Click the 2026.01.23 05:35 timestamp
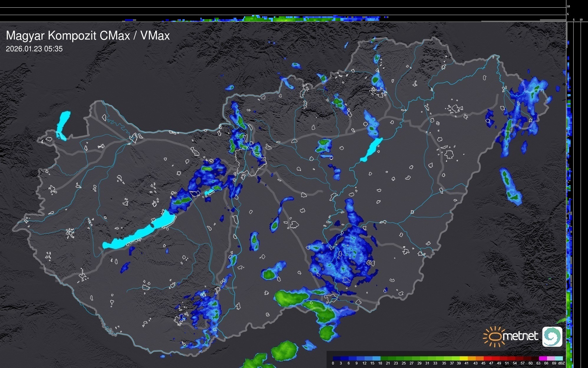 click(x=34, y=49)
